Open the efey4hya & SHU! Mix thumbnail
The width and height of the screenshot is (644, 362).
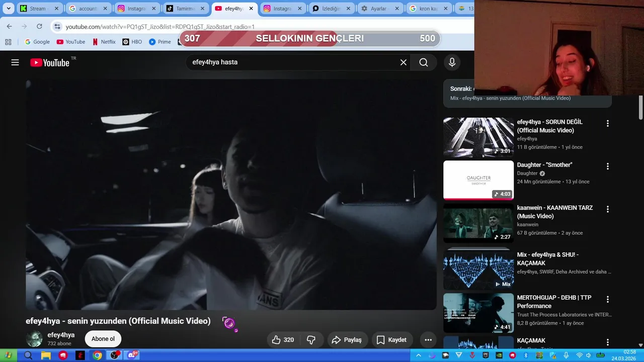coord(478,268)
